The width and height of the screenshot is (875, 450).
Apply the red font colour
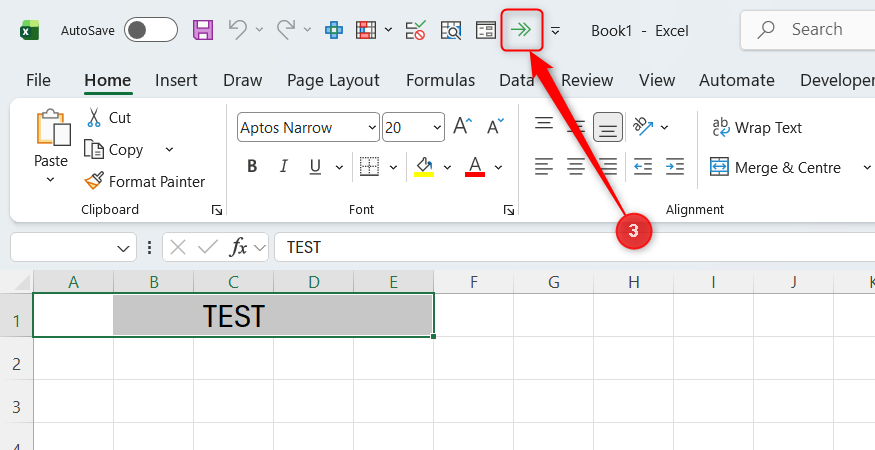[475, 166]
